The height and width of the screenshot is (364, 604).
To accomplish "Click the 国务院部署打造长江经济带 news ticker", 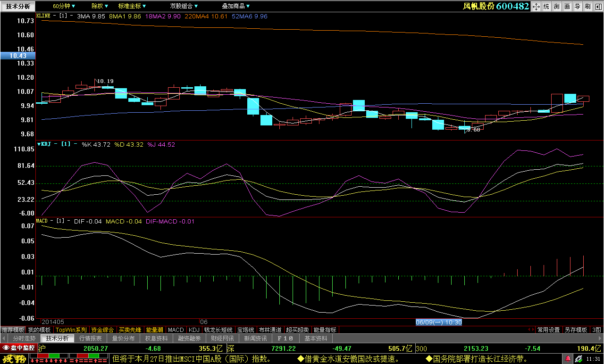I will [477, 359].
